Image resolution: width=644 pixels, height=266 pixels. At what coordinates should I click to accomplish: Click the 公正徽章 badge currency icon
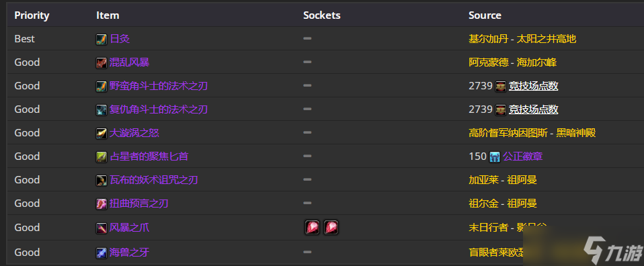coord(495,157)
